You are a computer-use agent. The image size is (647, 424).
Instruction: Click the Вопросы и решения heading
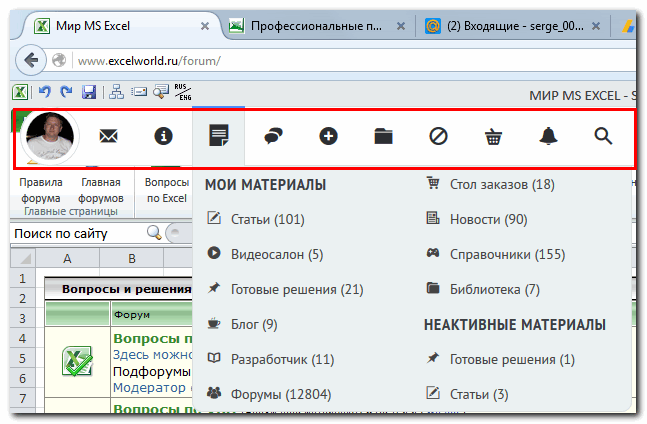[x=126, y=289]
